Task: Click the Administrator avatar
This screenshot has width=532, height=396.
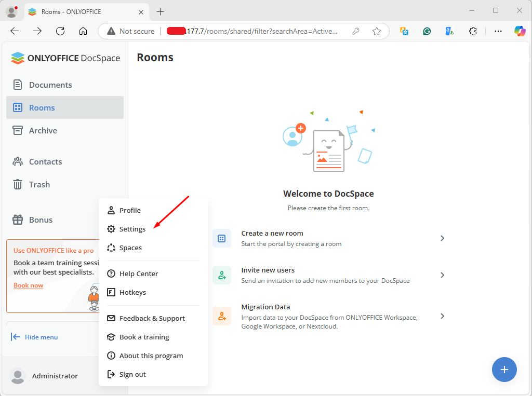Action: (x=18, y=376)
